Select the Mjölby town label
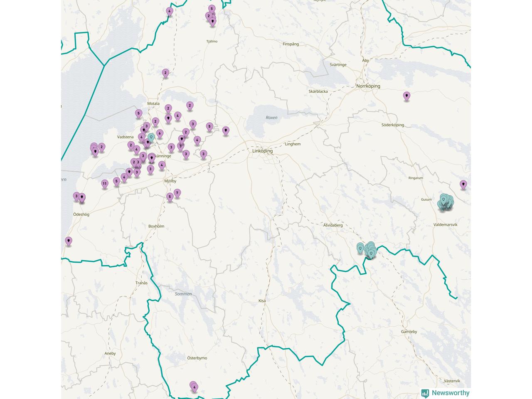Image resolution: width=532 pixels, height=399 pixels. [x=170, y=181]
